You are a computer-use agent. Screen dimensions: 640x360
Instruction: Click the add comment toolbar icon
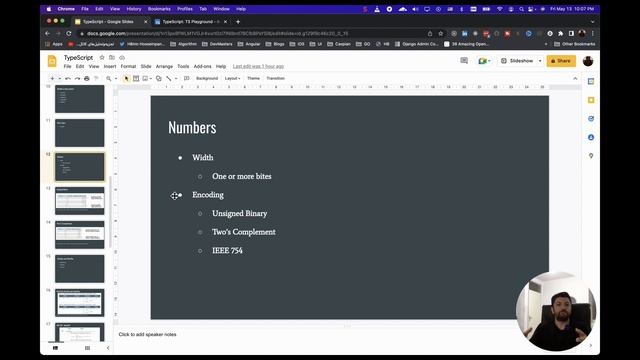187,78
